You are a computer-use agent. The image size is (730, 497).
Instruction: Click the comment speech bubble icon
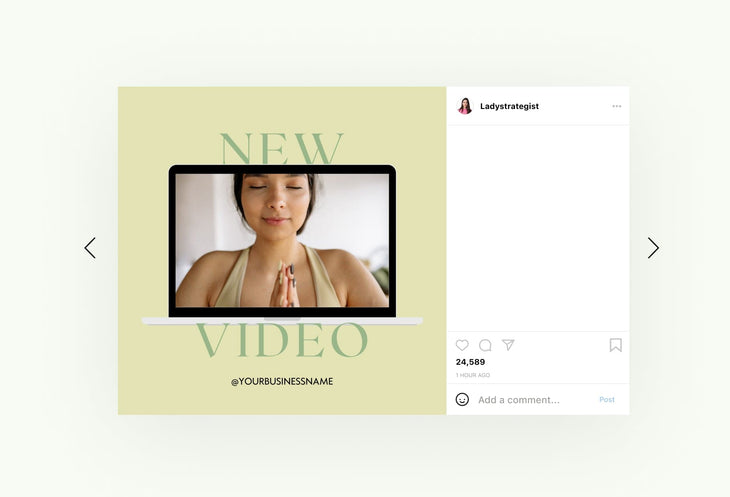pos(485,345)
